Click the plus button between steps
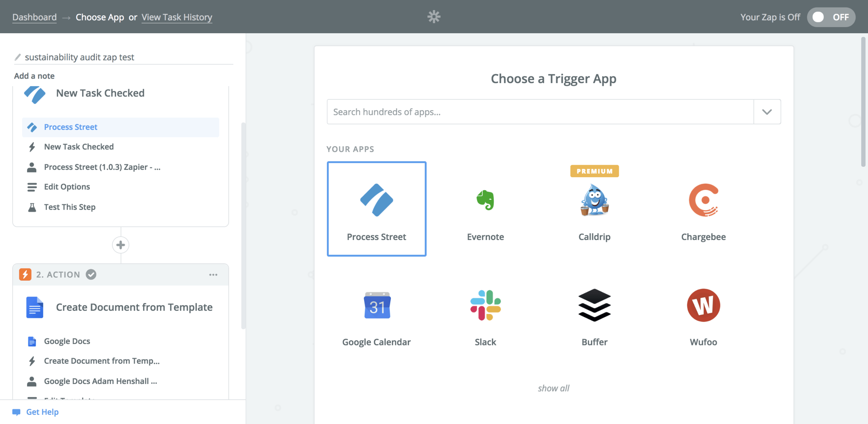 (x=121, y=244)
